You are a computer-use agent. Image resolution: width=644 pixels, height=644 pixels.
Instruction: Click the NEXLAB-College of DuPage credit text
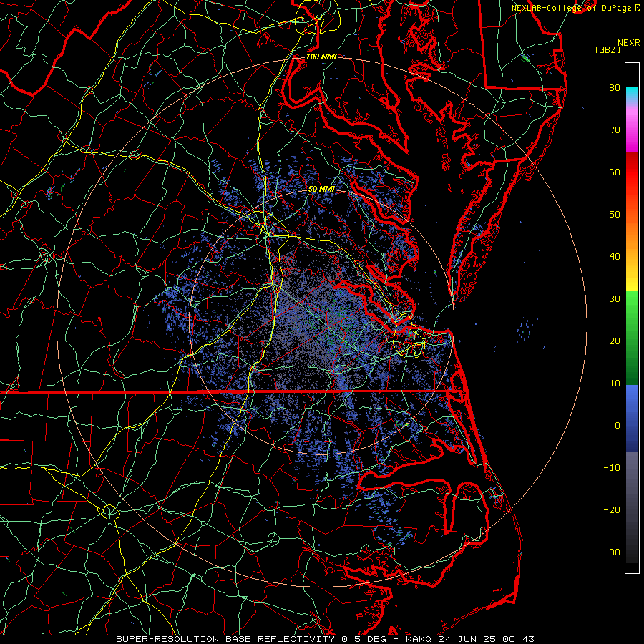575,8
